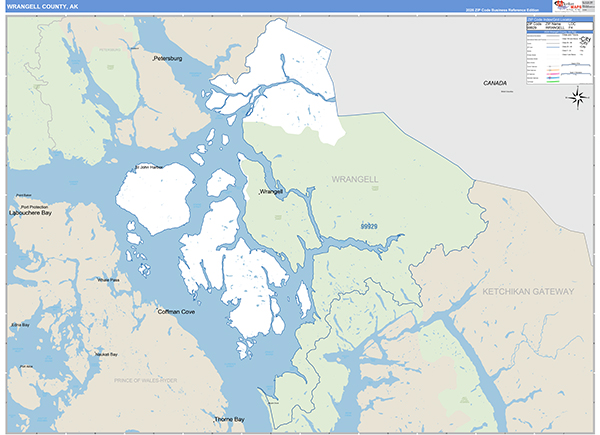Click the 'Labouchere Bay' label
The width and height of the screenshot is (600, 435).
tap(30, 213)
